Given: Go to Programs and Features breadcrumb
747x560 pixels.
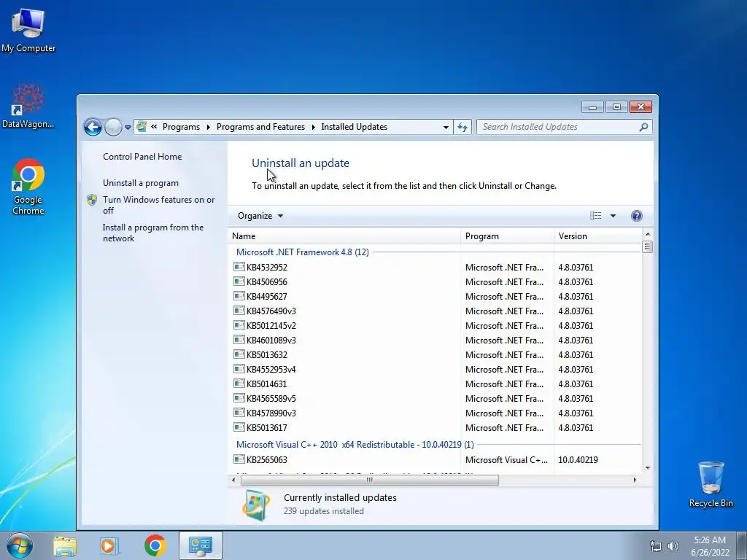Looking at the screenshot, I should point(260,127).
